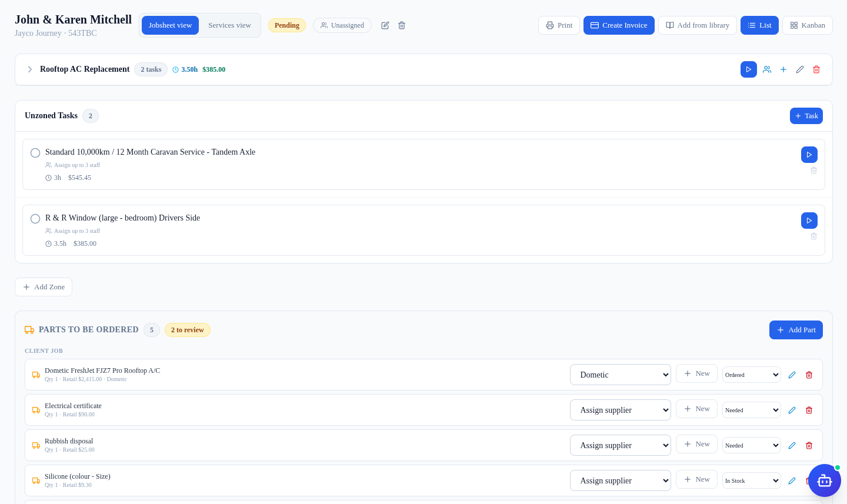Expand the Rooftop AC Replacement zone
Screen dimensions: 847x504
(x=30, y=69)
